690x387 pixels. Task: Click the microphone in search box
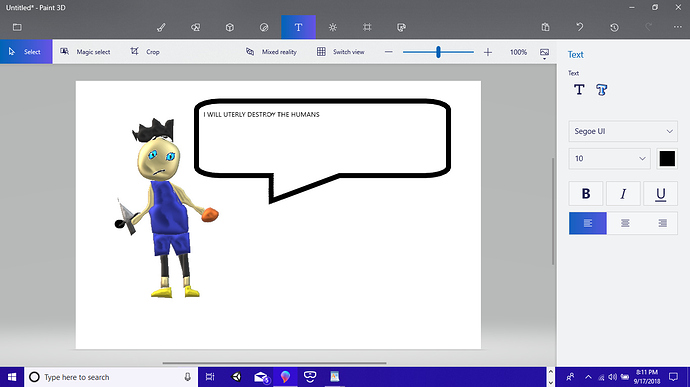[x=187, y=377]
